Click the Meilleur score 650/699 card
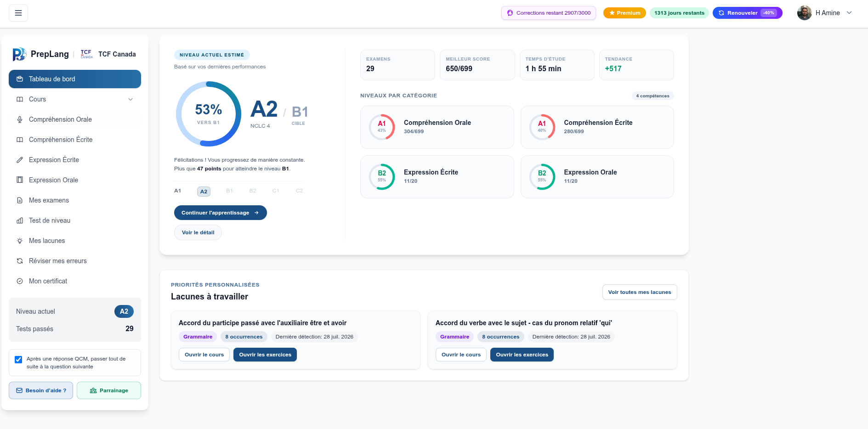The width and height of the screenshot is (868, 429). click(x=477, y=65)
